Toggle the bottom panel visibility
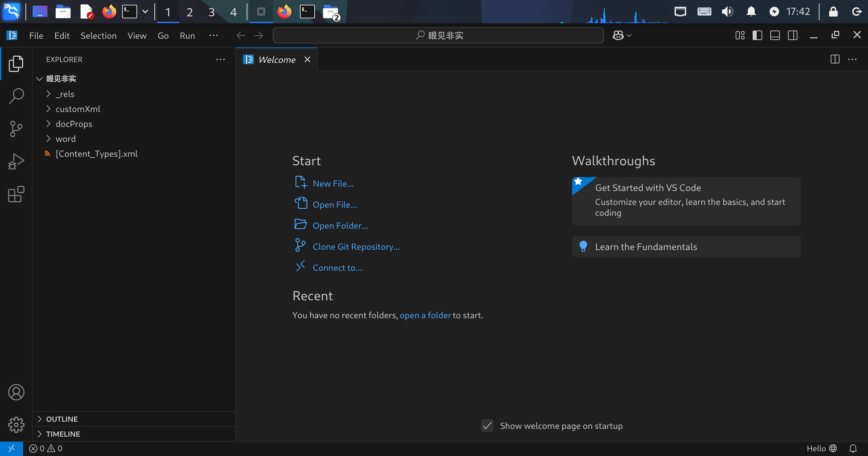 (775, 35)
